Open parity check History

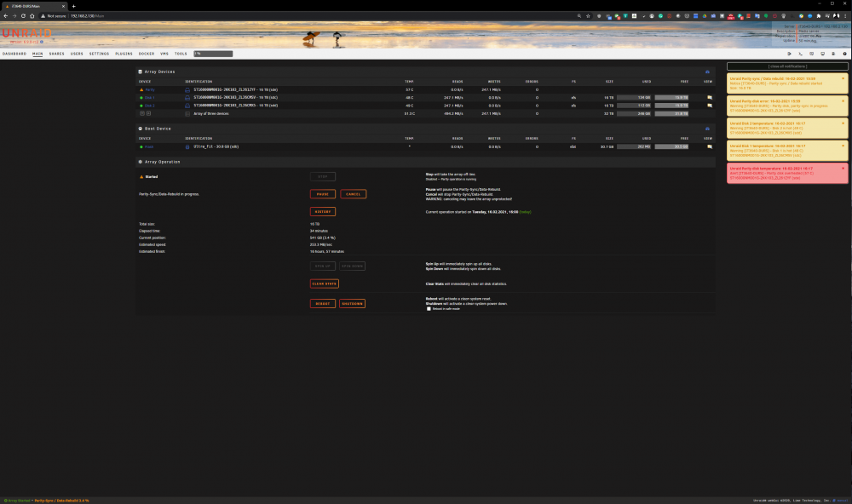pos(323,211)
